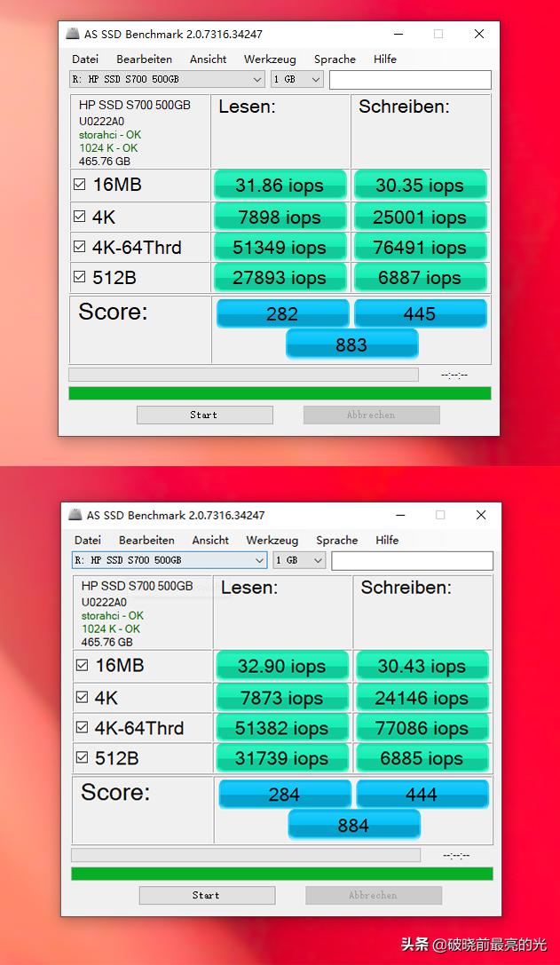Toggle 4K checkbox in lower window

click(x=82, y=697)
